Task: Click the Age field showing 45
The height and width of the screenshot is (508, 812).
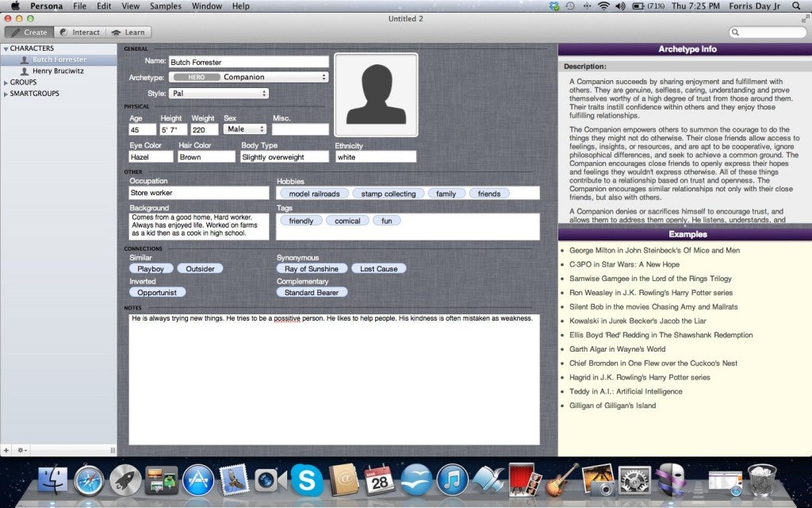Action: pyautogui.click(x=143, y=129)
